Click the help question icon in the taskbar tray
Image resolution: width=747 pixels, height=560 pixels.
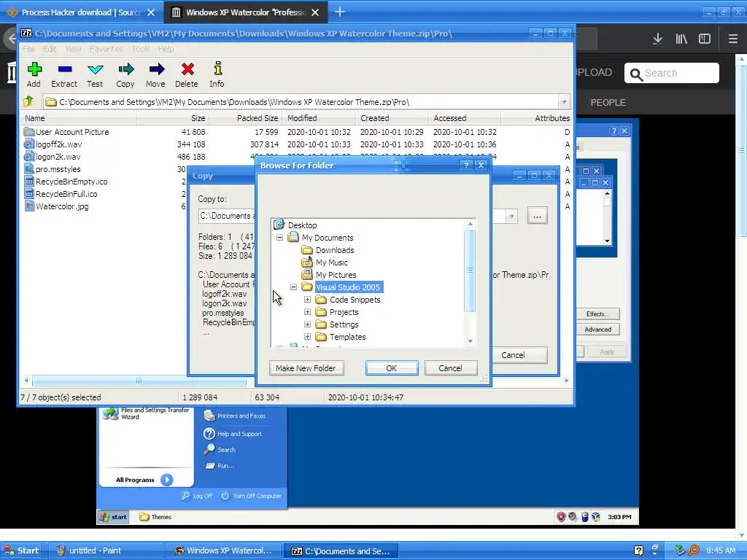pyautogui.click(x=638, y=551)
